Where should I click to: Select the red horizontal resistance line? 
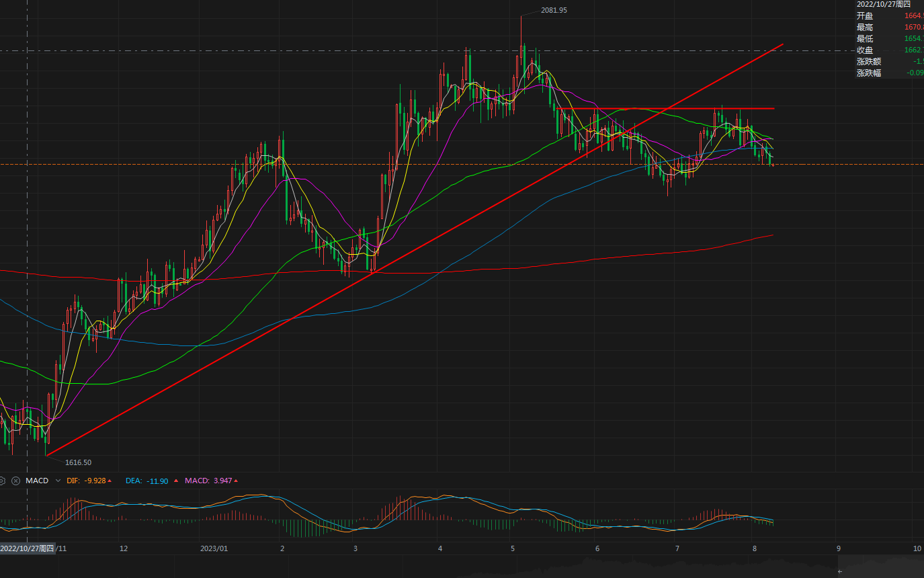(x=706, y=108)
